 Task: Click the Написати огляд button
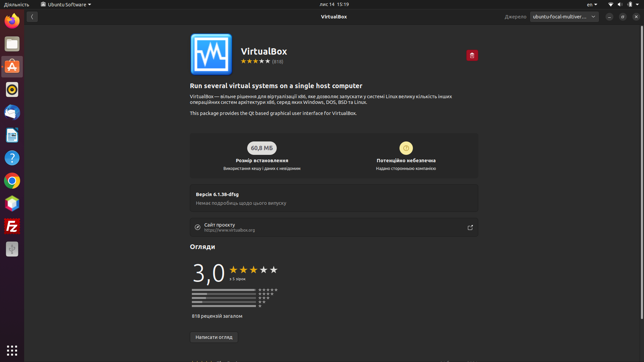214,337
